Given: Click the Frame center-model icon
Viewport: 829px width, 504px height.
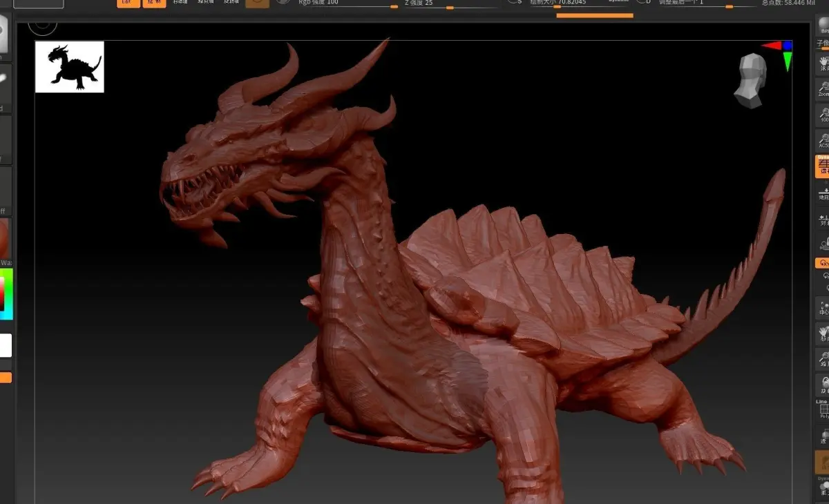Looking at the screenshot, I should (823, 309).
